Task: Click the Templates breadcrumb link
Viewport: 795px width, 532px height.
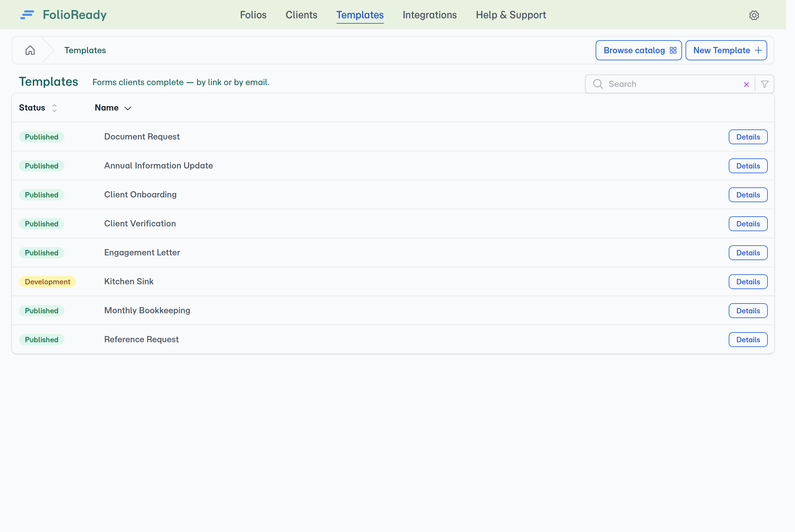Action: [85, 50]
